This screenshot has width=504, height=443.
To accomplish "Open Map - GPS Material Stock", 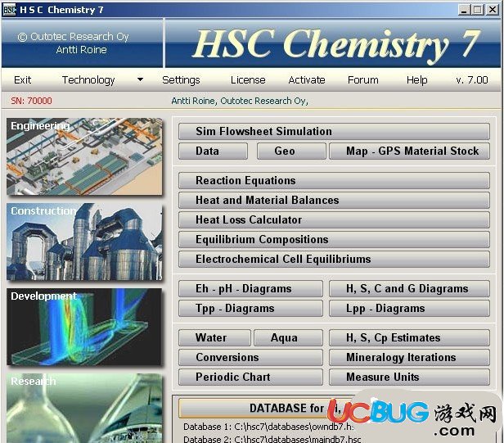I will click(409, 151).
